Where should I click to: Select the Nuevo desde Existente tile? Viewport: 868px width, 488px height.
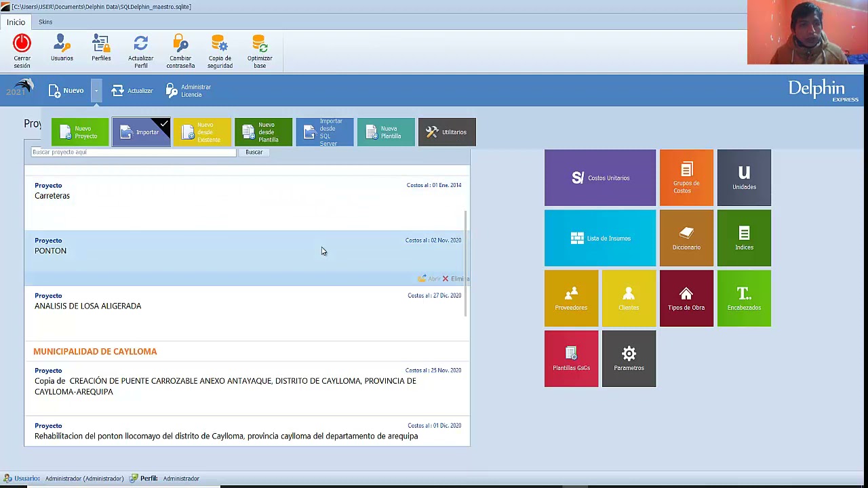(x=202, y=132)
